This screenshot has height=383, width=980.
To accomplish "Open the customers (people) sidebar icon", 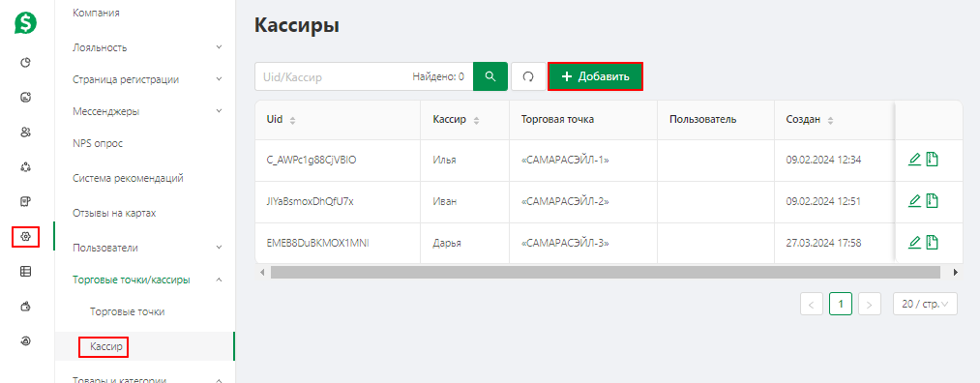I will pyautogui.click(x=25, y=132).
